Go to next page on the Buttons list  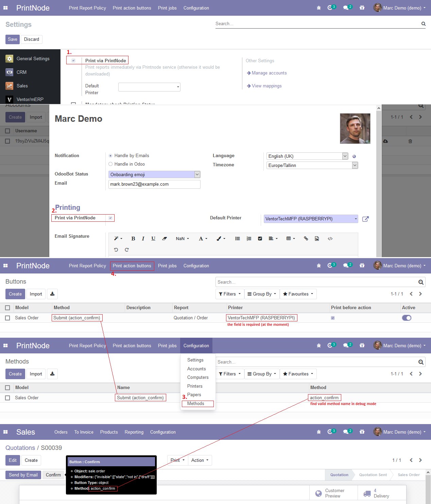coord(420,294)
